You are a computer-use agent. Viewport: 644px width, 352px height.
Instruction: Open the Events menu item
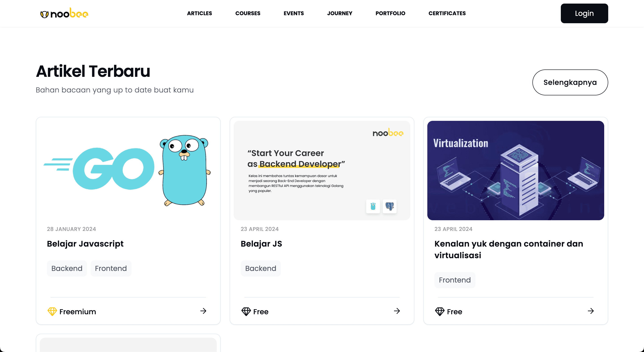coord(294,13)
